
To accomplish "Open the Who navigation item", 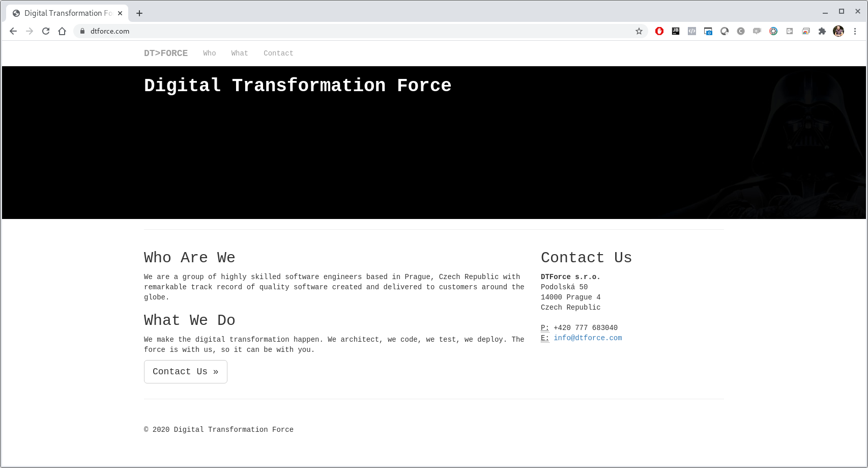I will pyautogui.click(x=210, y=53).
